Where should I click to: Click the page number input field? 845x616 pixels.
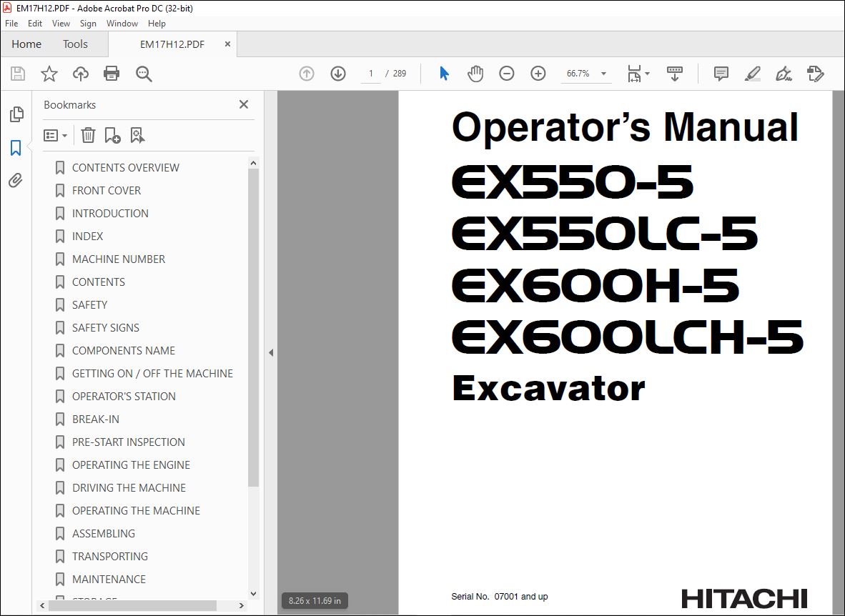pos(371,74)
